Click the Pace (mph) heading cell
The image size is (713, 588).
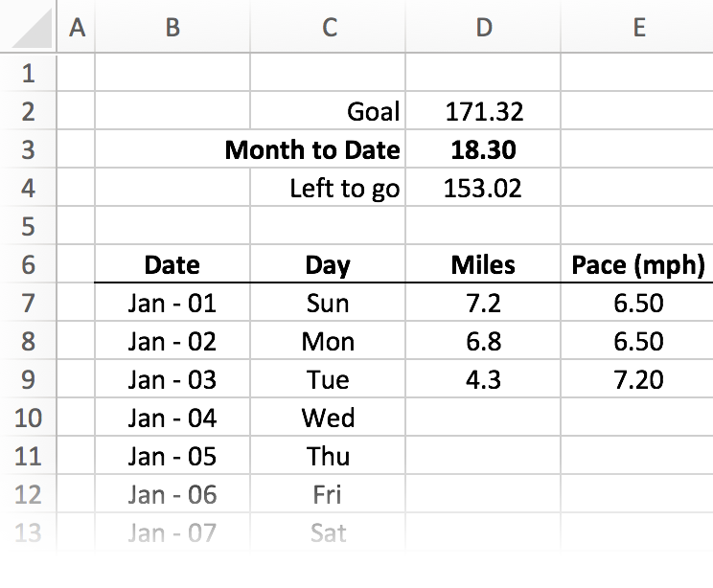coord(637,264)
